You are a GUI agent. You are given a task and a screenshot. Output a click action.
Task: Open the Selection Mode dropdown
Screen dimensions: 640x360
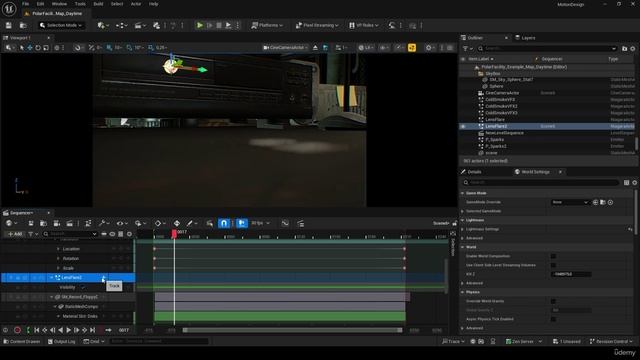tap(61, 25)
